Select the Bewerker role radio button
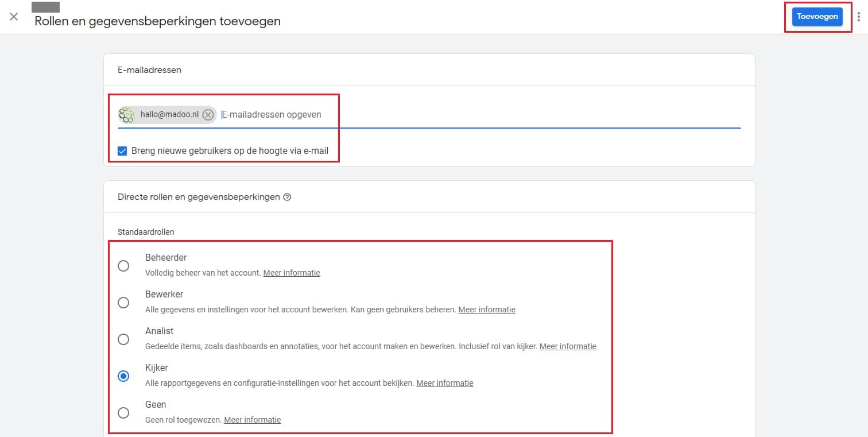This screenshot has height=437, width=868. click(123, 303)
